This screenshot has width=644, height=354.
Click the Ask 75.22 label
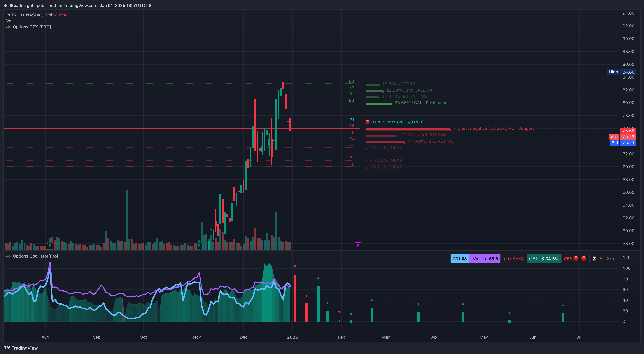(622, 136)
